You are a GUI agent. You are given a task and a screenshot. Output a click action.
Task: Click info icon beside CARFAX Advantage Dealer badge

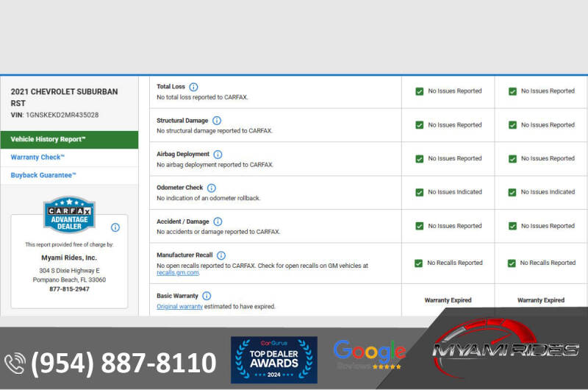[x=115, y=227]
